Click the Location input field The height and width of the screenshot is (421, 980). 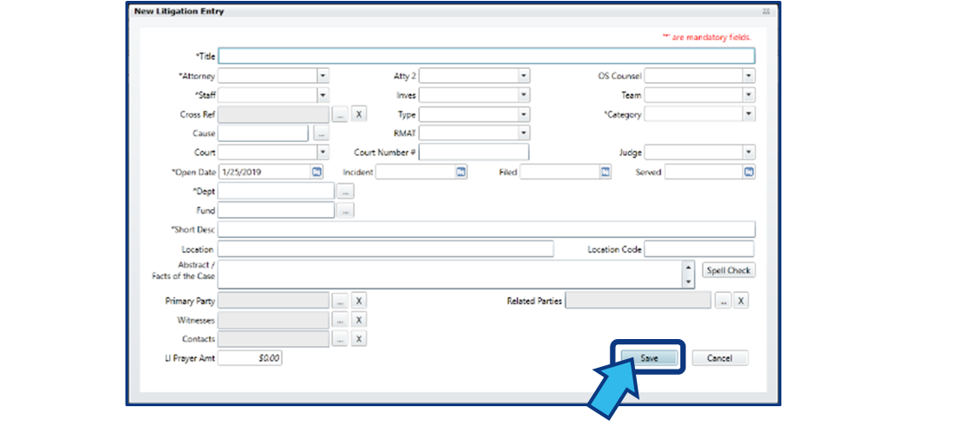386,249
